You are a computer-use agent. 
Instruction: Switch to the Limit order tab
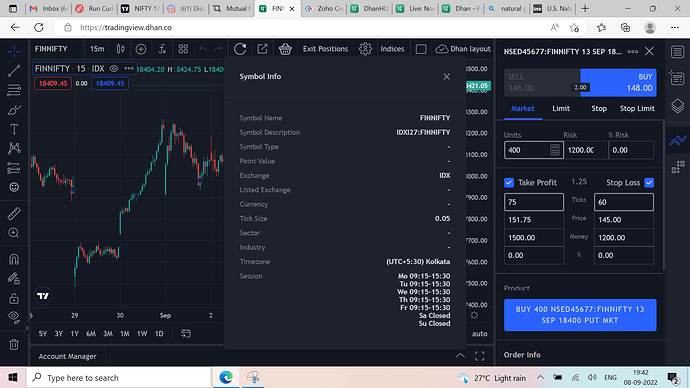(561, 109)
